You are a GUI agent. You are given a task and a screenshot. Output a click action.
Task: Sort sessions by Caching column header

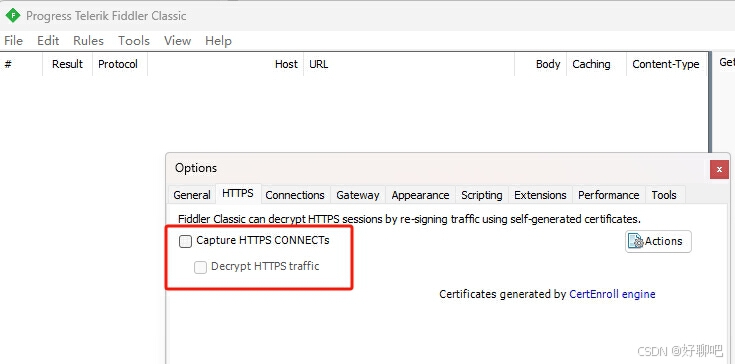596,64
